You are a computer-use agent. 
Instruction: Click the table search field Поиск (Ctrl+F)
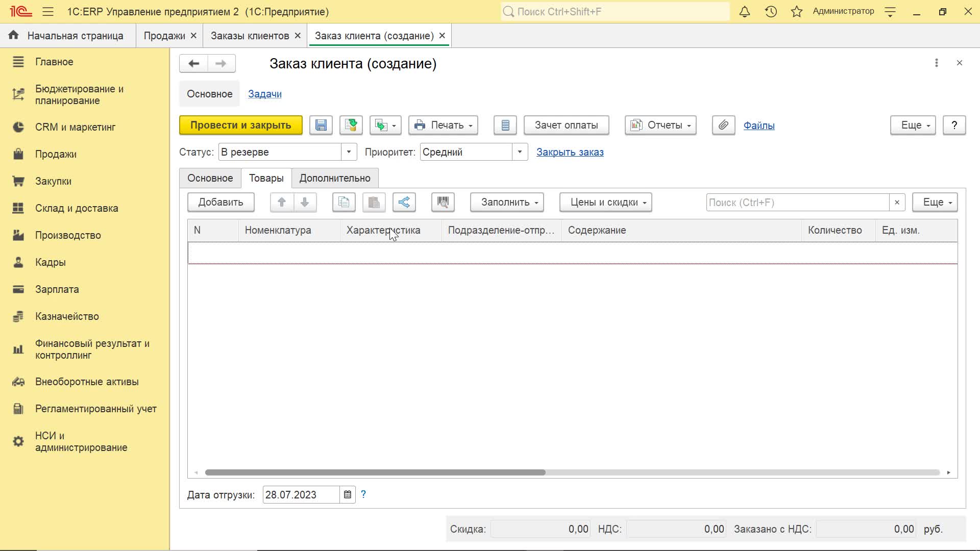click(x=798, y=202)
